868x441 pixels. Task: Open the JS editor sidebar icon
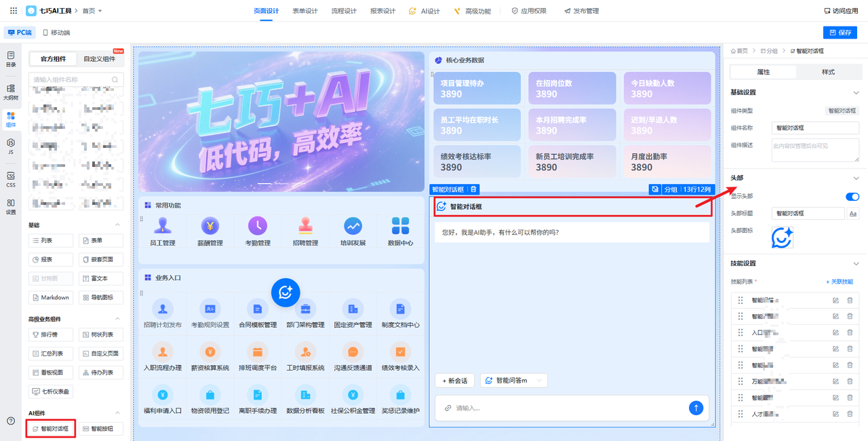[x=10, y=147]
